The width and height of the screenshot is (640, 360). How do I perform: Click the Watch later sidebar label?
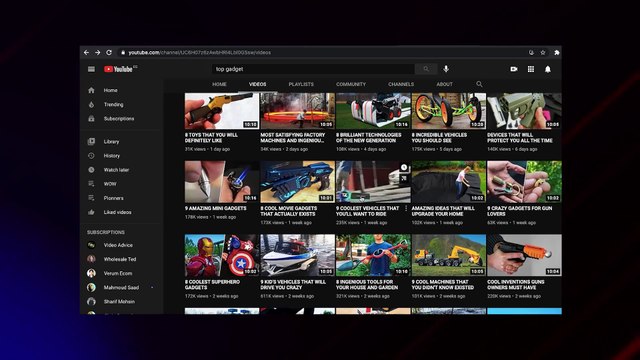pos(116,170)
